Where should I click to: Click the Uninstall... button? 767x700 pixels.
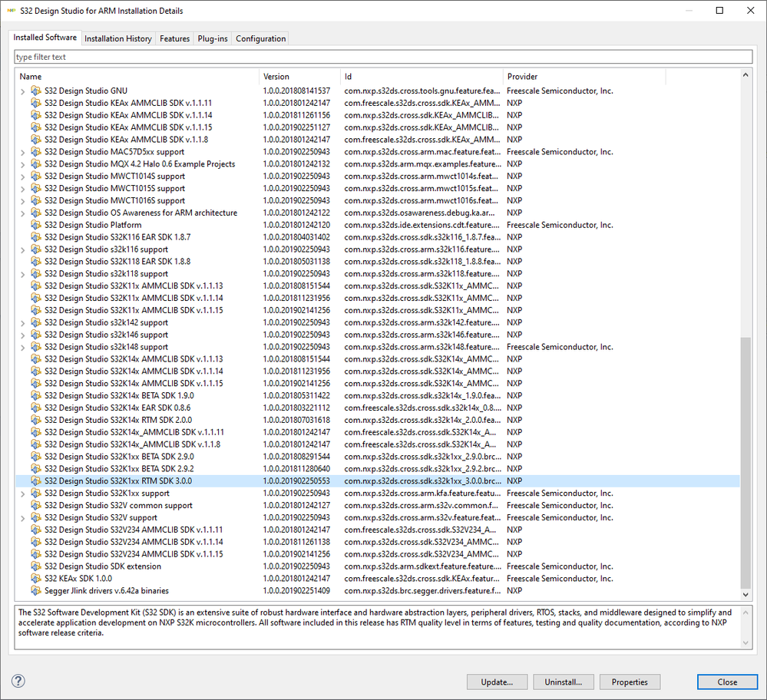click(x=564, y=682)
